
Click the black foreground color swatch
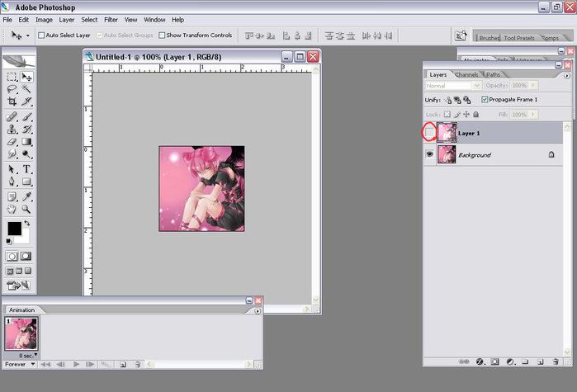click(x=14, y=229)
